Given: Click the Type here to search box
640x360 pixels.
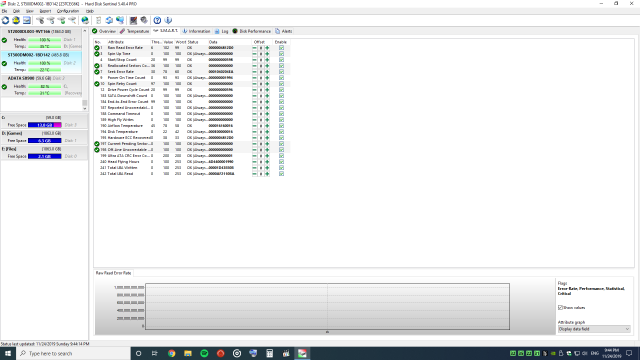Looking at the screenshot, I should pos(73,353).
